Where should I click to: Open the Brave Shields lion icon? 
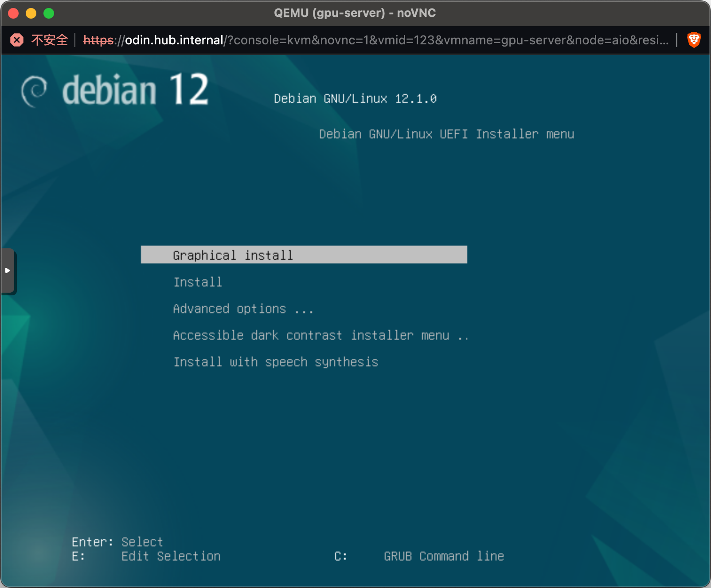pos(694,40)
